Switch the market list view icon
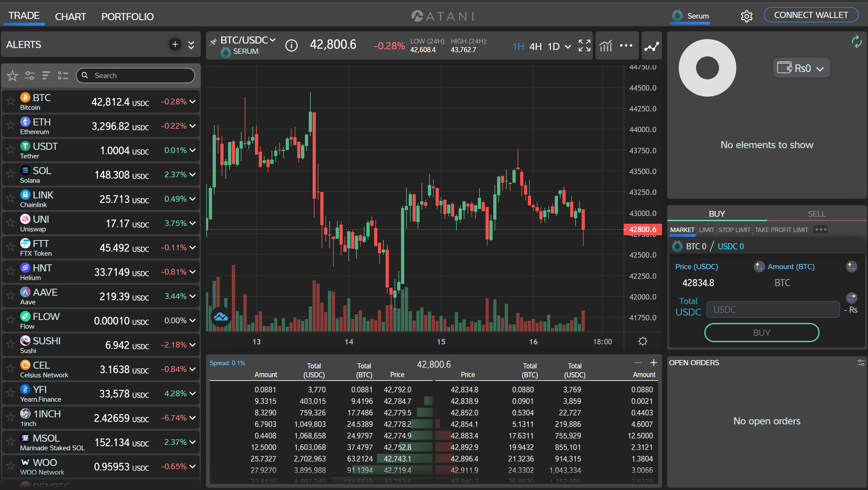 coord(63,76)
